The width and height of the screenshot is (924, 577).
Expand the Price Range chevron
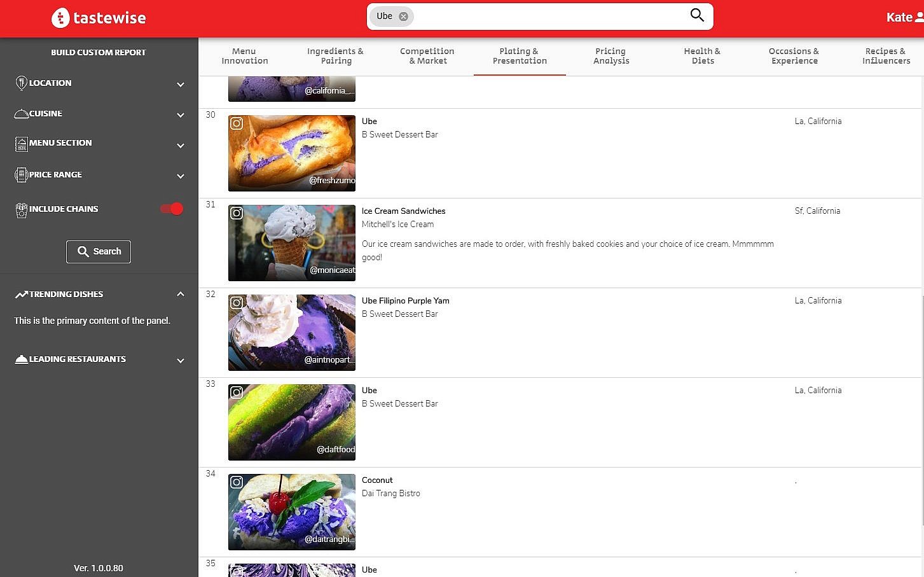pos(181,176)
